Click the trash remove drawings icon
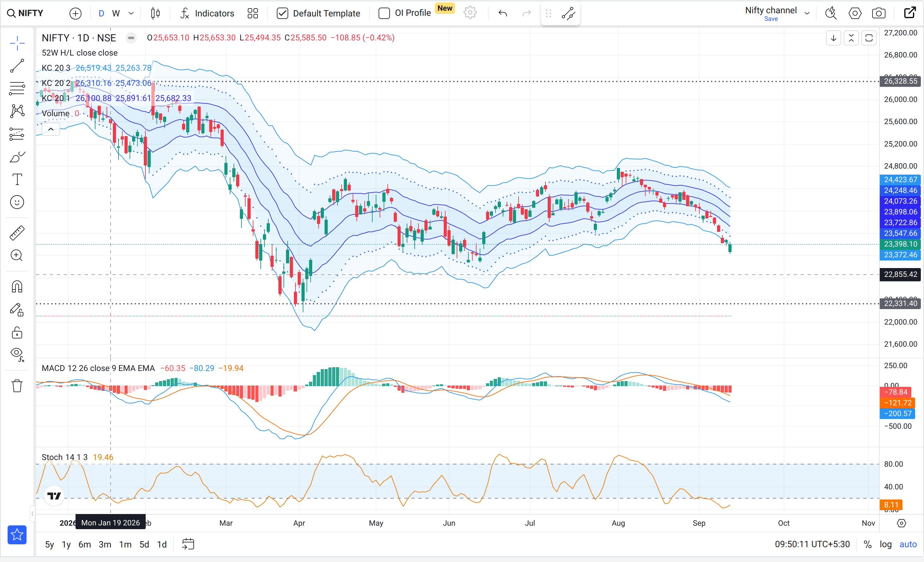Screen dimensions: 924x562 [17, 386]
